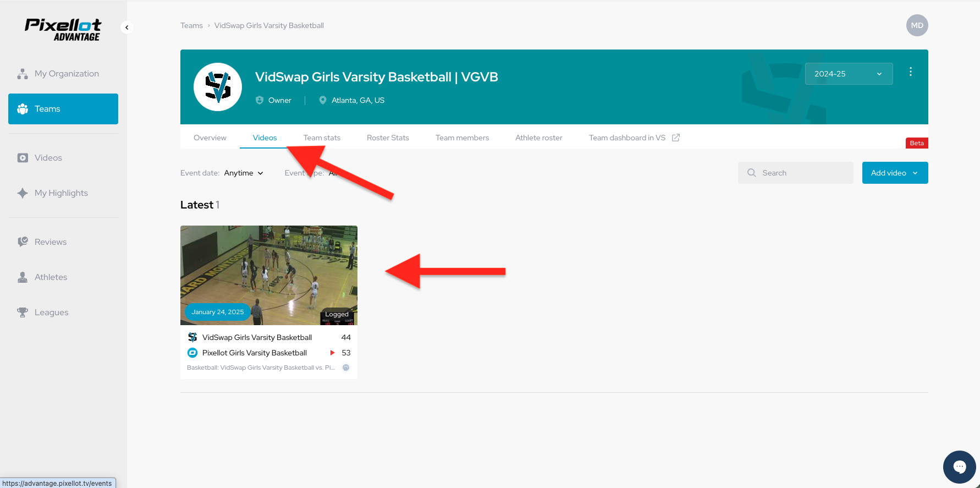Collapse the sidebar with the arrow button
This screenshot has width=980, height=488.
point(127,28)
